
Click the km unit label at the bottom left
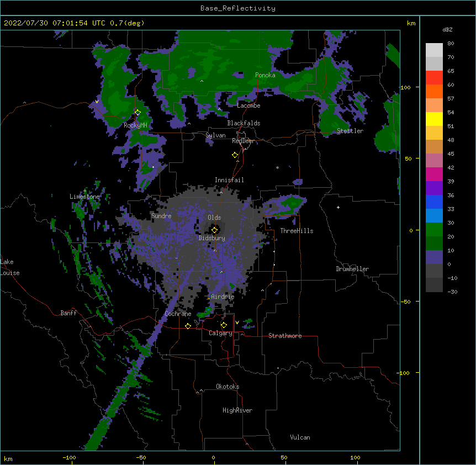(x=8, y=459)
